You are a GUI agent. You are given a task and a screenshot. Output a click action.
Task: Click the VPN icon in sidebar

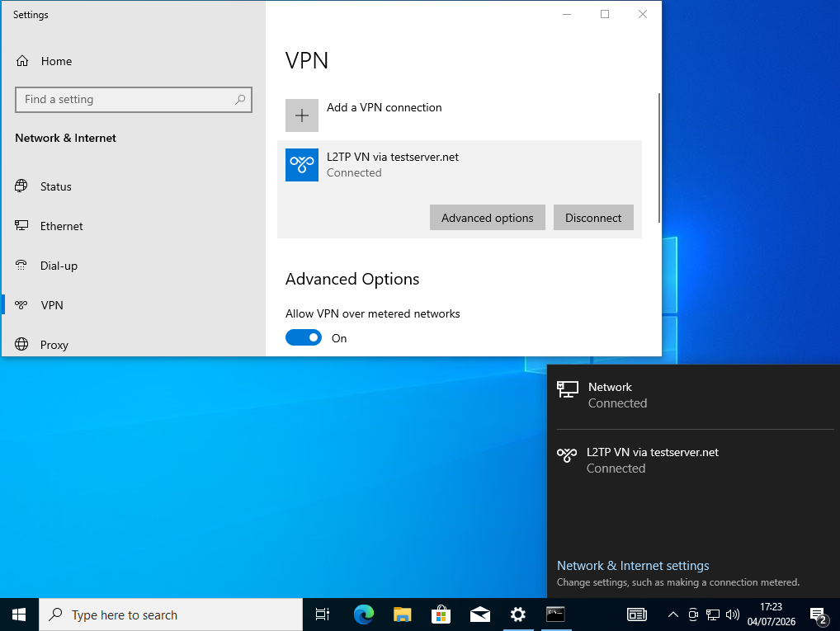[21, 305]
